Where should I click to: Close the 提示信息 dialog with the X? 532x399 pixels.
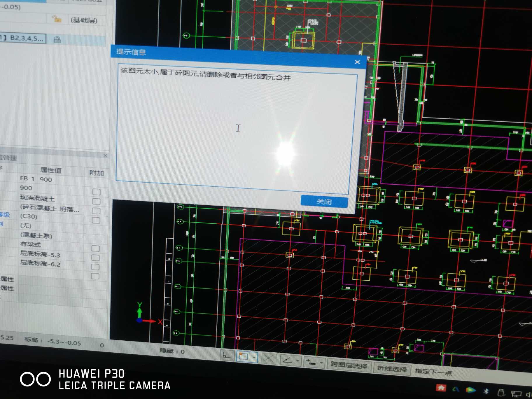point(357,62)
